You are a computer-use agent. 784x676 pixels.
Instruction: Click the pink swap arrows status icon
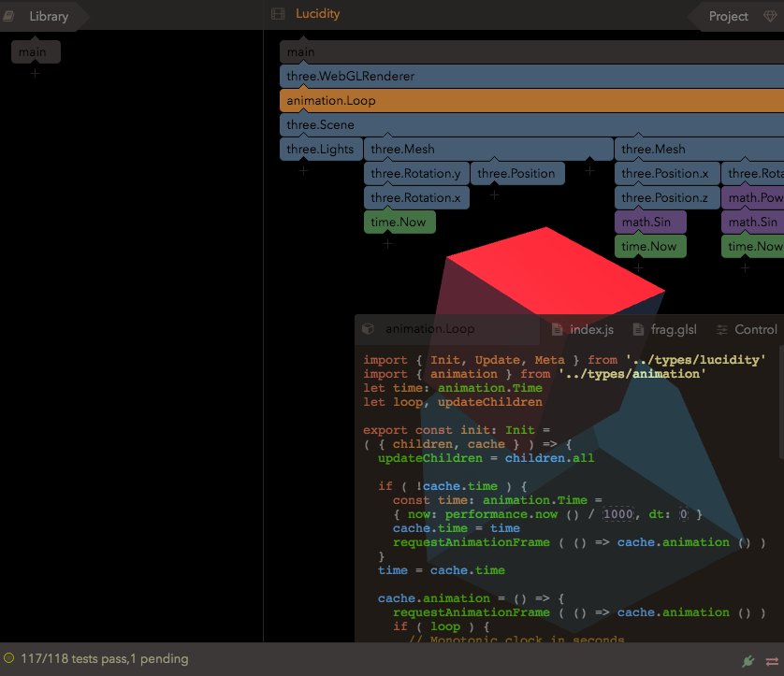772,662
